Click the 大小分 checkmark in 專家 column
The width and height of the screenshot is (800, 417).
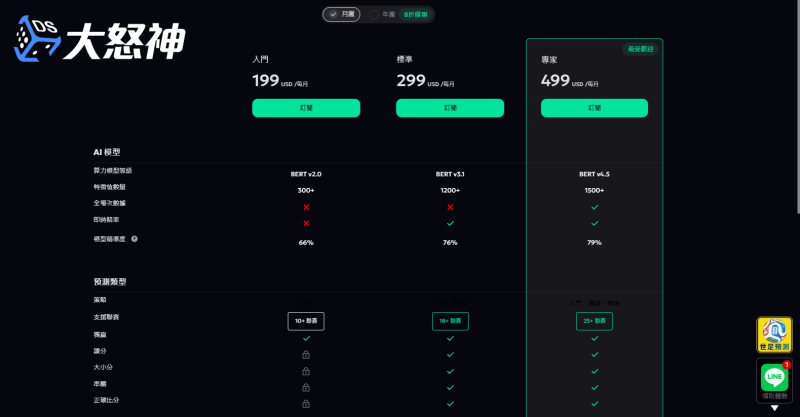[594, 371]
